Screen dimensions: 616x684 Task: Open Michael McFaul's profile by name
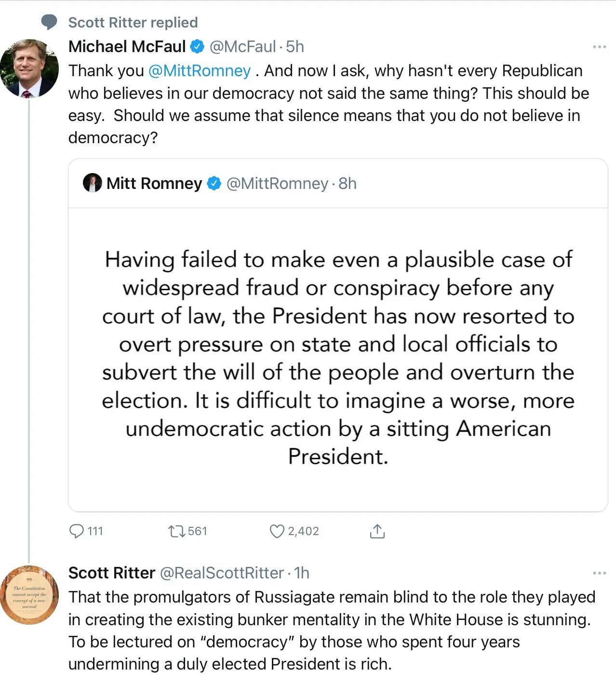coord(127,47)
